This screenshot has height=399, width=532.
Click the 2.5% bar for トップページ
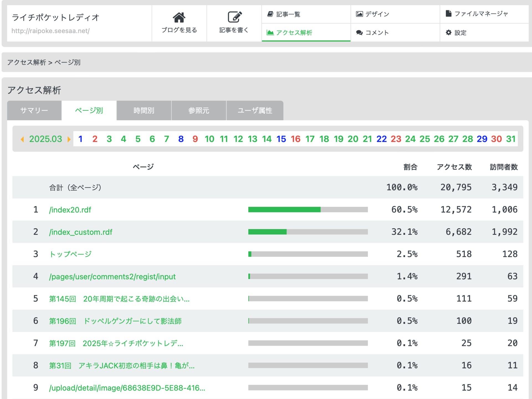point(308,254)
